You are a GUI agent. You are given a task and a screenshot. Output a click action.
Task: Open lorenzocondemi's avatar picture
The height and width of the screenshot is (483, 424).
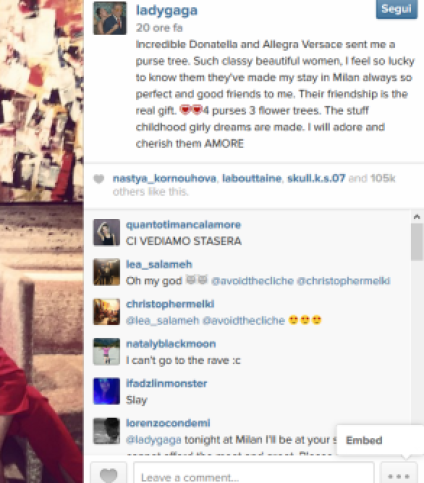tap(106, 431)
